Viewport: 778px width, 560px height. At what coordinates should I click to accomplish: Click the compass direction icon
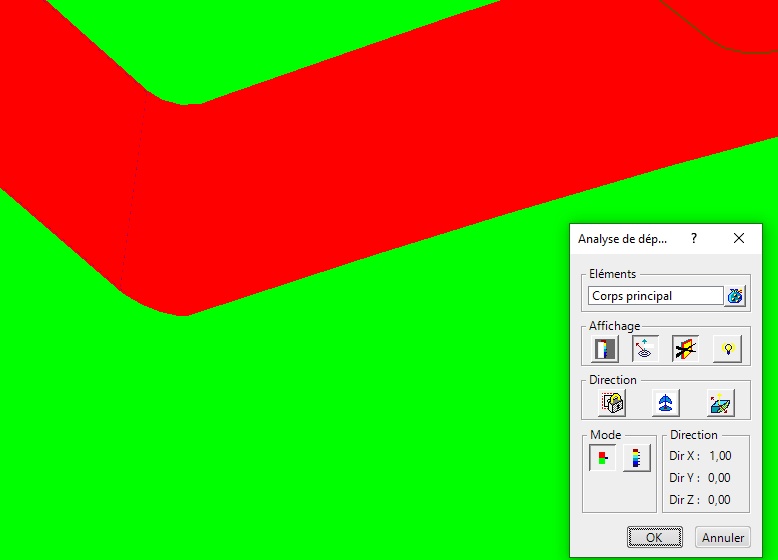(665, 403)
